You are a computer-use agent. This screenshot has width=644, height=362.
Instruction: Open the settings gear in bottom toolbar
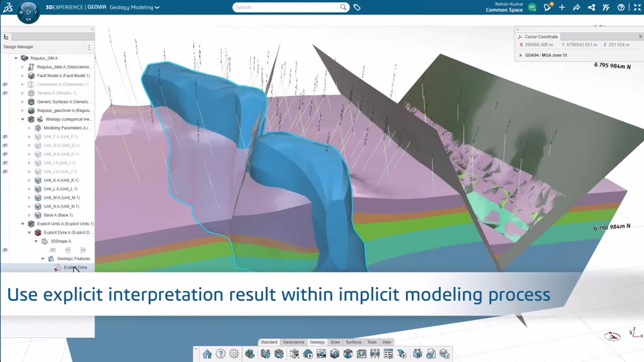[234, 354]
